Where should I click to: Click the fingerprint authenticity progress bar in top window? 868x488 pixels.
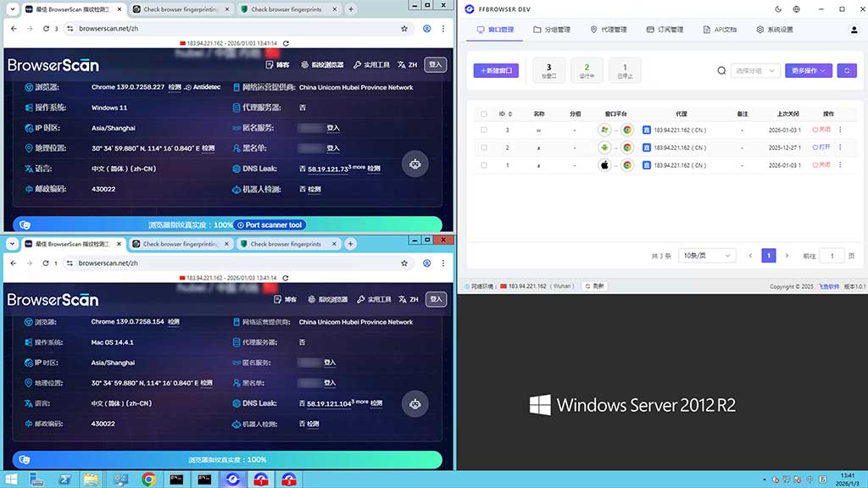(227, 225)
